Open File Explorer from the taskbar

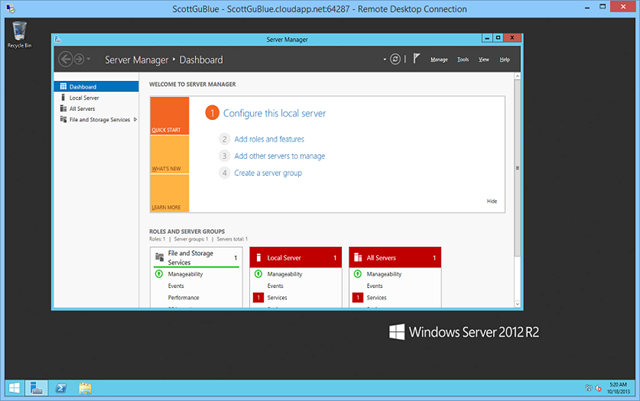click(x=85, y=388)
